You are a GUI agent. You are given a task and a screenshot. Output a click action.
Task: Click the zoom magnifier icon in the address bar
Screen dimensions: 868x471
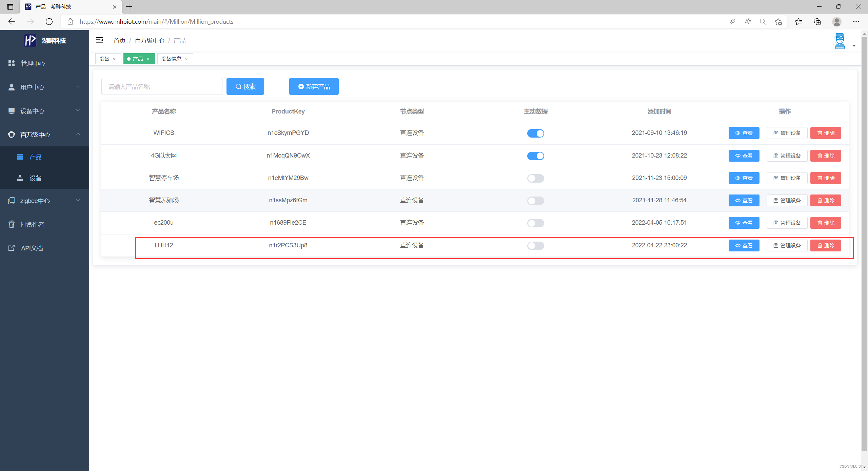click(x=763, y=21)
